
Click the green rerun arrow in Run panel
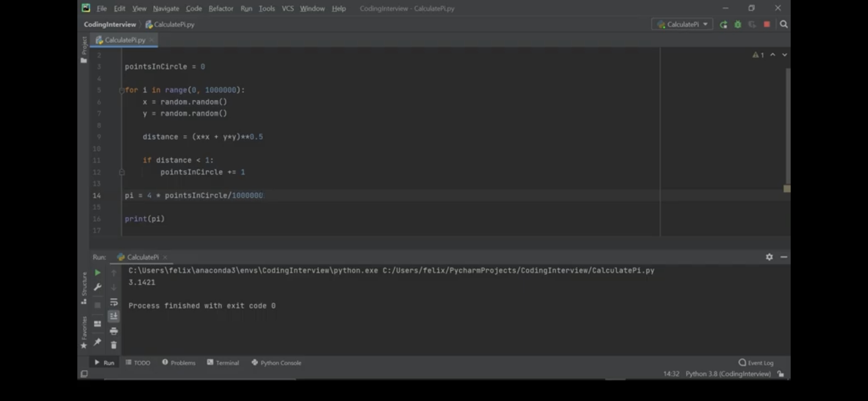[x=97, y=273]
